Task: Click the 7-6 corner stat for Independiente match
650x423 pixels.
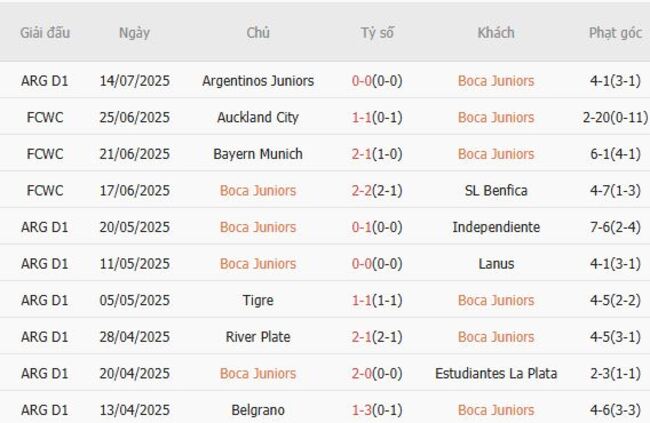Action: 598,227
